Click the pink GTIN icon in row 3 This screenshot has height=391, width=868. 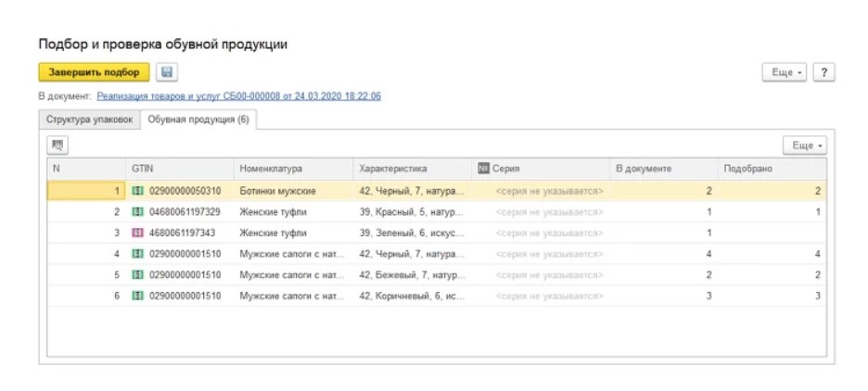point(138,233)
